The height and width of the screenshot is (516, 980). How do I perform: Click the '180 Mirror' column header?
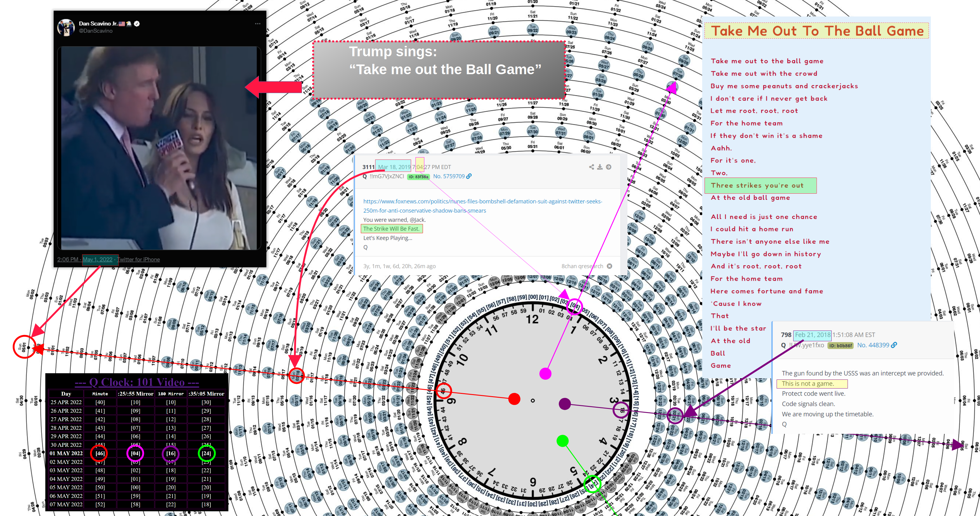pos(171,394)
